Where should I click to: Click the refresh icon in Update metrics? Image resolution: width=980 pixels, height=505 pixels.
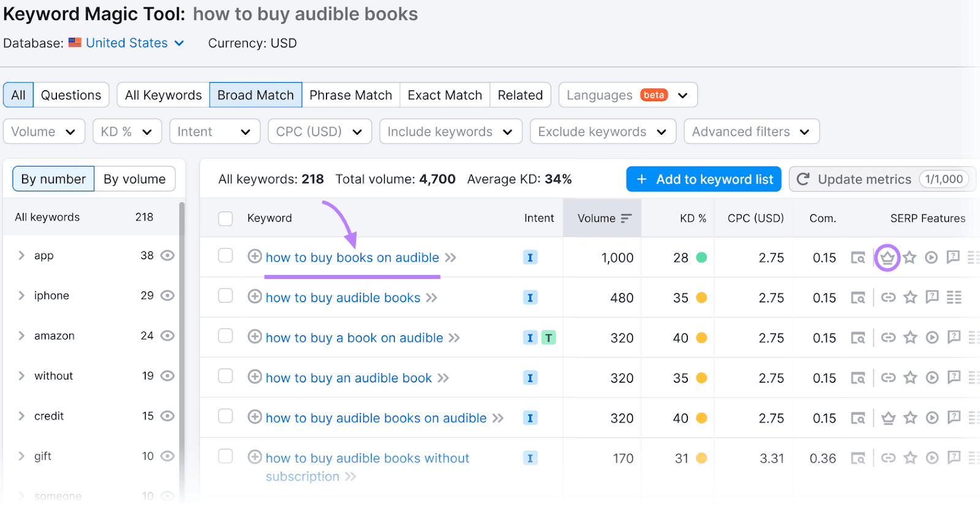click(803, 179)
